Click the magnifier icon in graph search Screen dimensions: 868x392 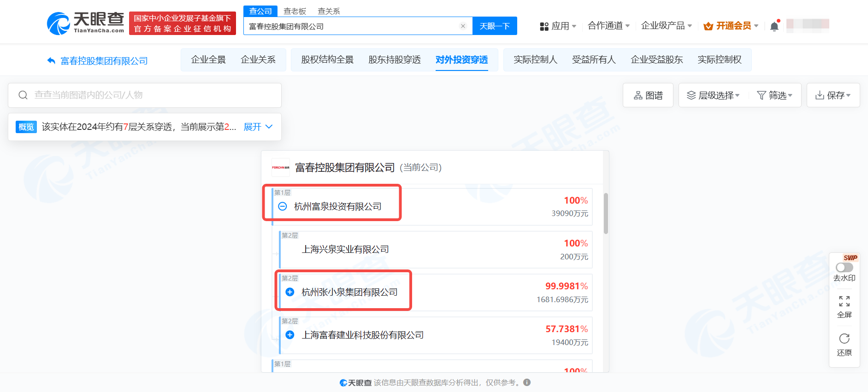tap(23, 95)
